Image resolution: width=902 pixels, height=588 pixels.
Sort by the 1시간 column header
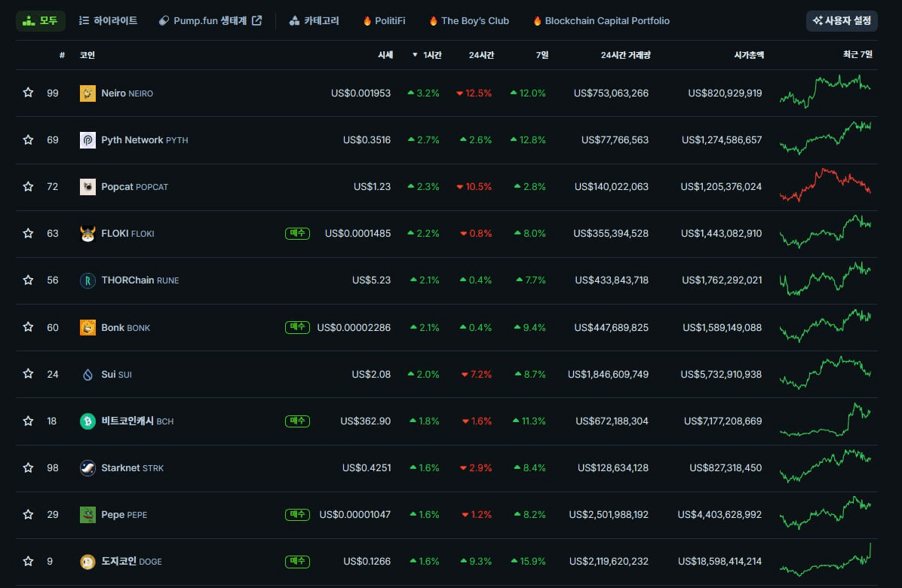click(x=427, y=55)
